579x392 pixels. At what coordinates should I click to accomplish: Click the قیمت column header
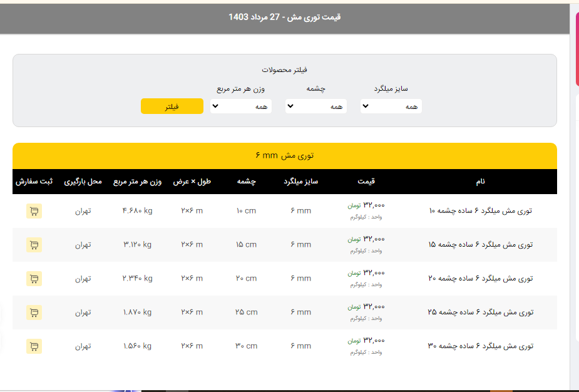pyautogui.click(x=366, y=182)
